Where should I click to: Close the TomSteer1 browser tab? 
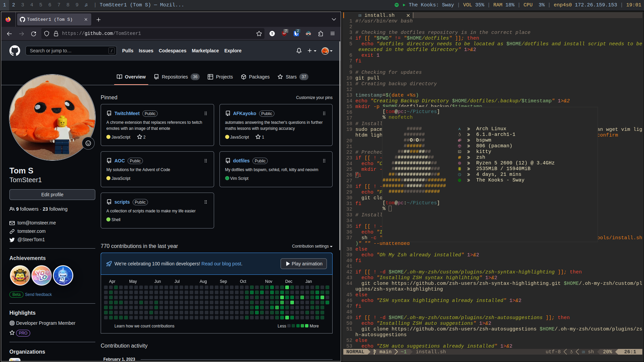click(86, 19)
